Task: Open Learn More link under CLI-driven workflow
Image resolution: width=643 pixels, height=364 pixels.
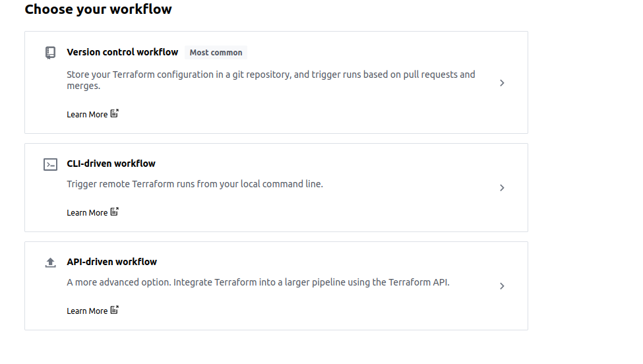Action: [x=87, y=213]
